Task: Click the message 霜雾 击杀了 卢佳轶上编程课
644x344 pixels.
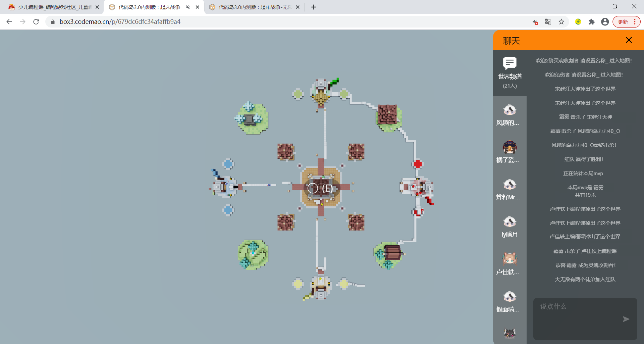Action: coord(585,251)
